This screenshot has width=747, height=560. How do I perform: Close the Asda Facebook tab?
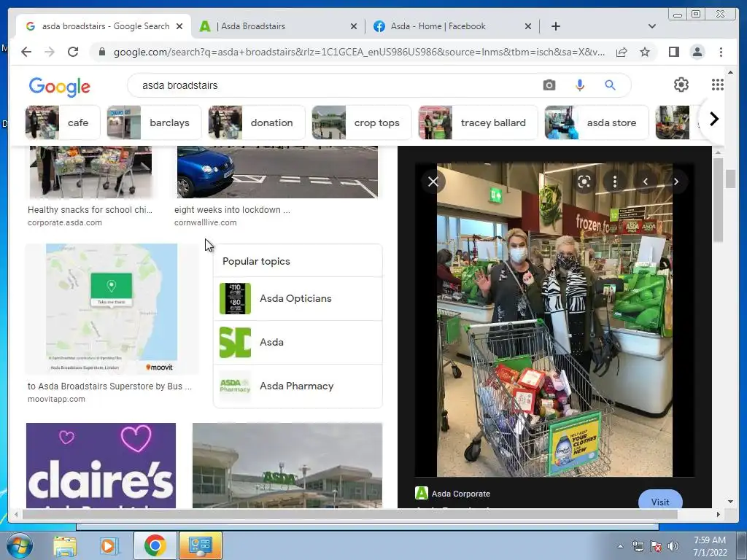click(528, 26)
